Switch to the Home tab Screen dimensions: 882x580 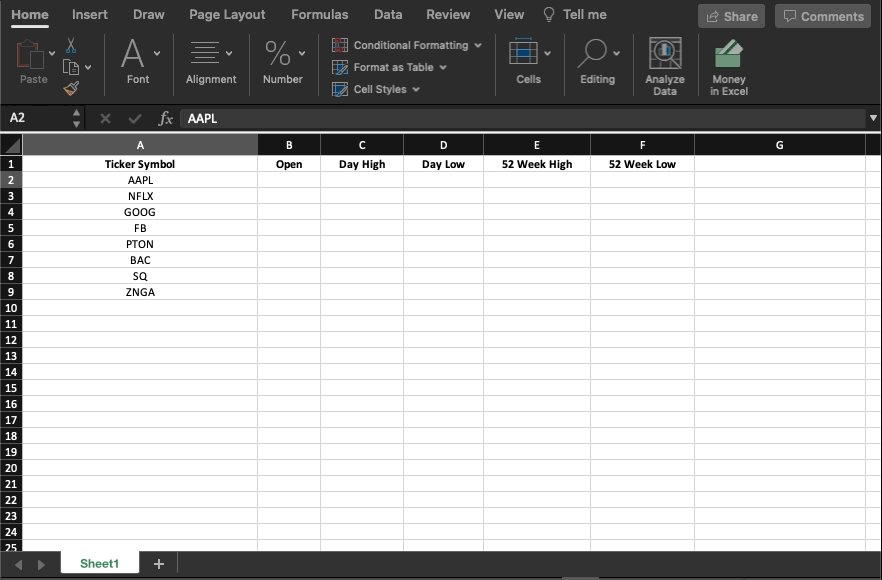pos(30,15)
